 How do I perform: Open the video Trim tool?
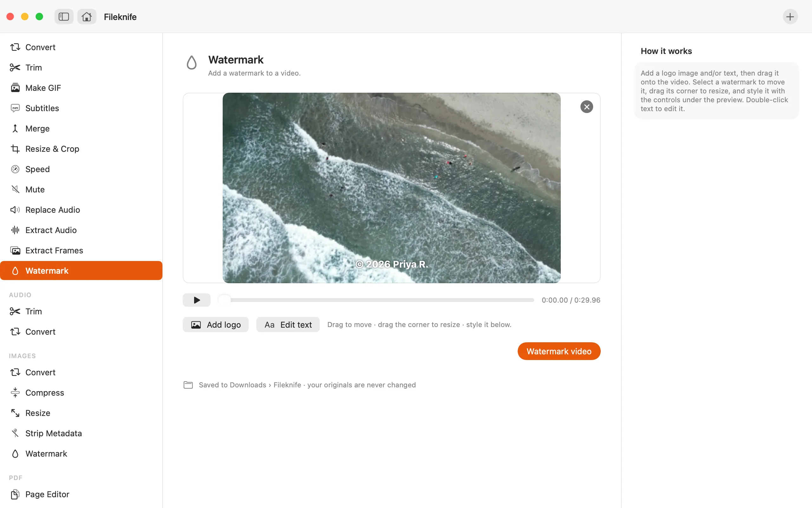81,68
